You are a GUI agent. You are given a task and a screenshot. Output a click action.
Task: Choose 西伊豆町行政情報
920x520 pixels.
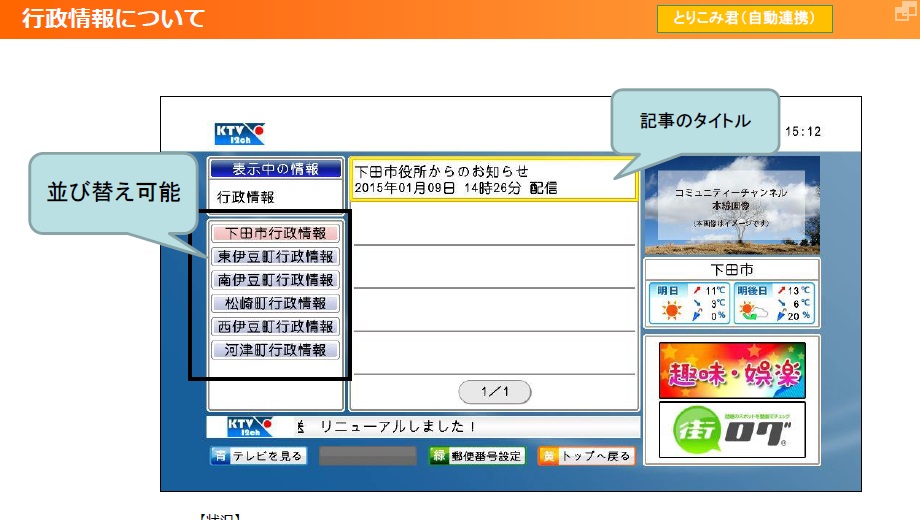click(276, 327)
